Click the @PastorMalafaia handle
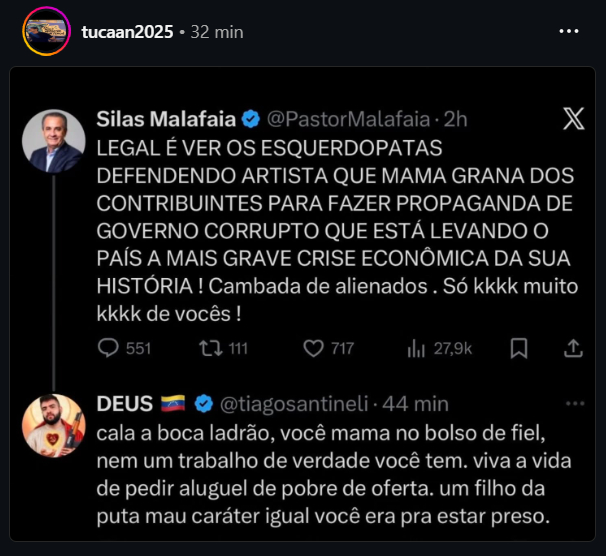The width and height of the screenshot is (606, 556). 351,120
